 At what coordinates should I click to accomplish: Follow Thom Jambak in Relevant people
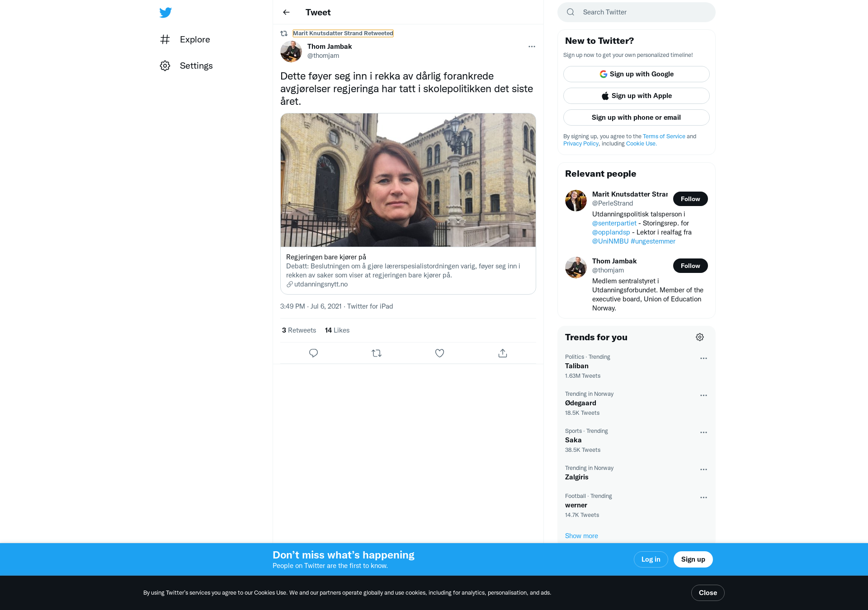(x=690, y=266)
